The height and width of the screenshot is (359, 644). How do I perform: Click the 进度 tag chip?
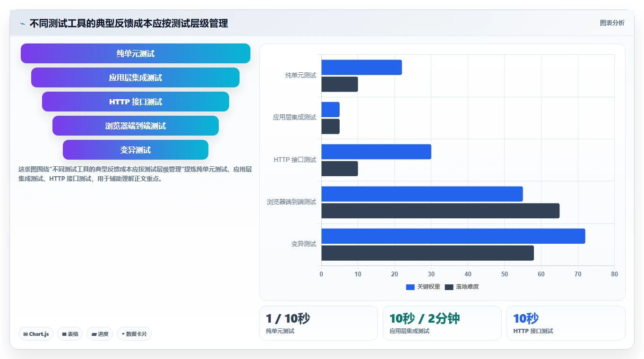[x=100, y=334]
